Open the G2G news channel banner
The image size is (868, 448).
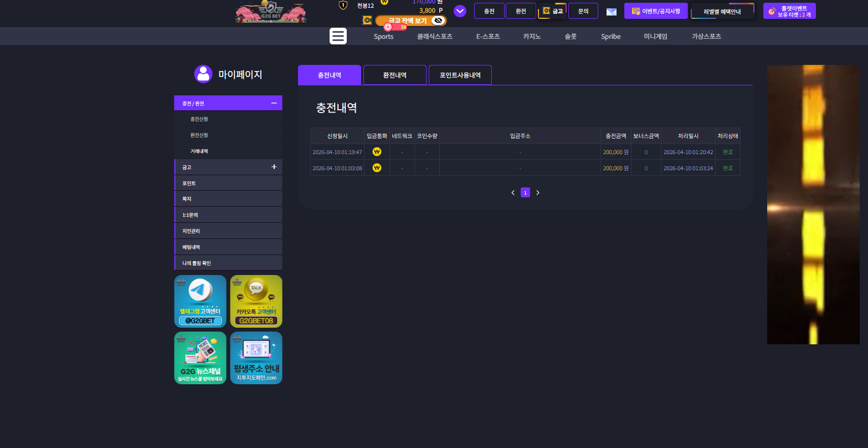pos(200,358)
